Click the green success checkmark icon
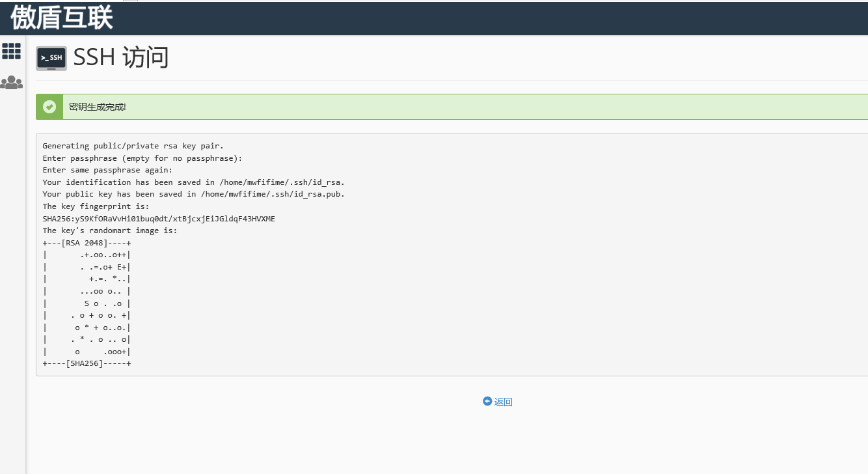 coord(49,107)
